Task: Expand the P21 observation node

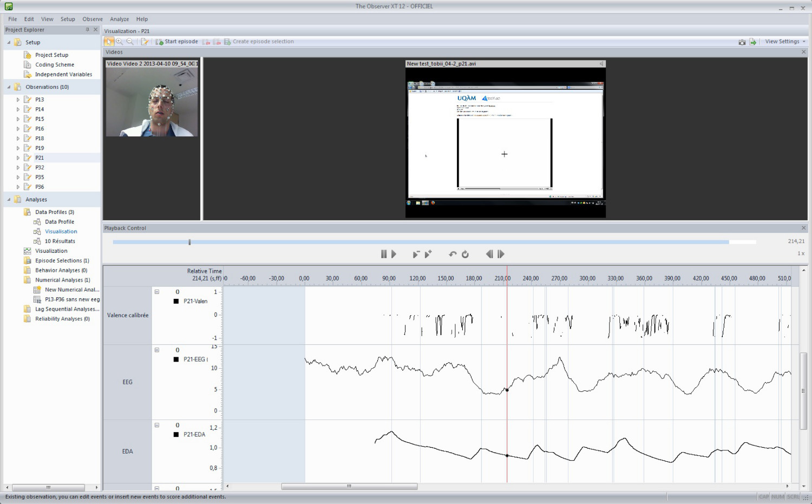Action: coord(18,158)
